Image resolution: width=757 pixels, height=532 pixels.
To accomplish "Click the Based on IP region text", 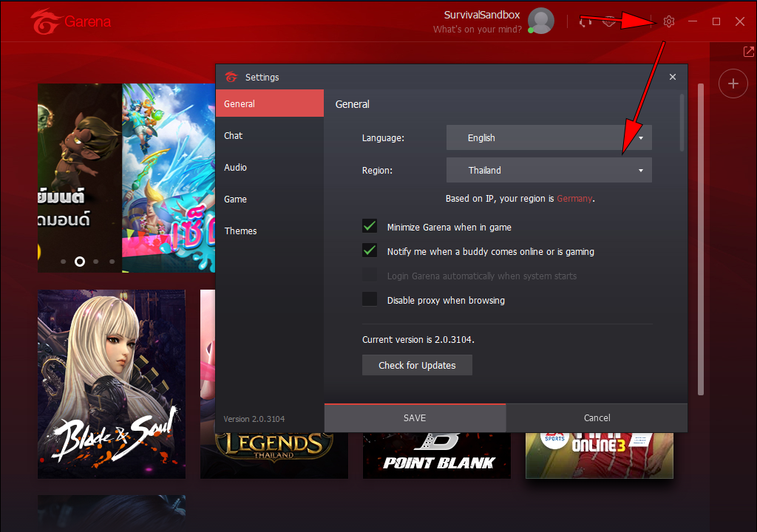I will pyautogui.click(x=520, y=199).
